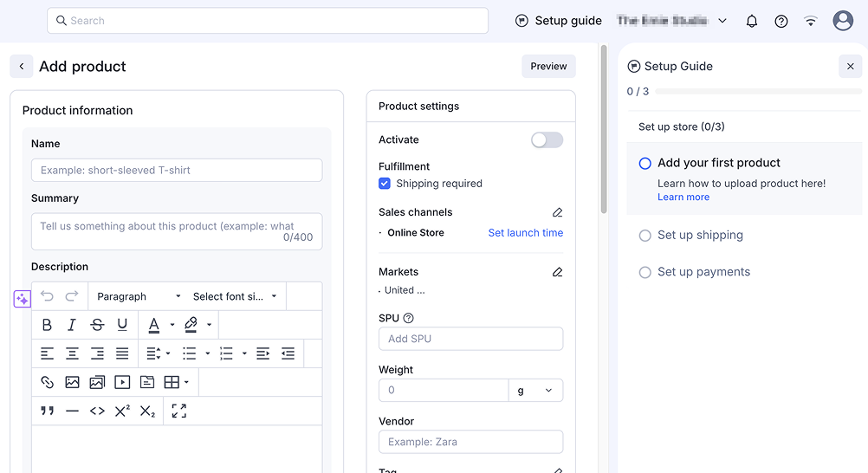The width and height of the screenshot is (868, 473).
Task: Toggle fullscreen editor mode
Action: 178,411
